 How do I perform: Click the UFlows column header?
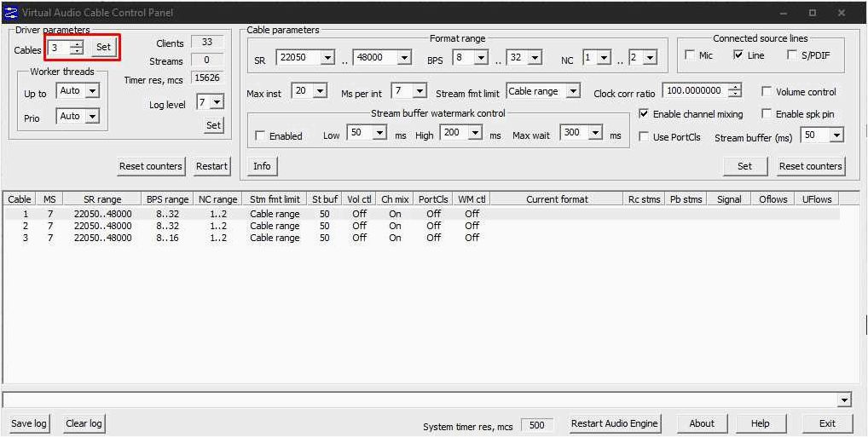(x=817, y=199)
